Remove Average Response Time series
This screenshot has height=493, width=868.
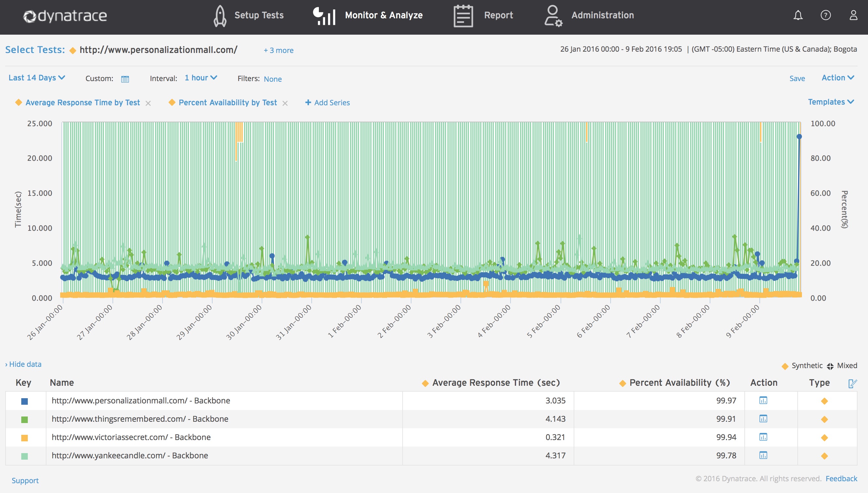pyautogui.click(x=148, y=103)
